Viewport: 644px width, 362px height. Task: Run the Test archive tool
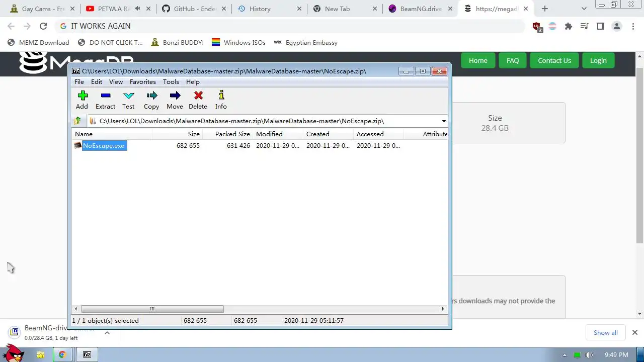click(128, 96)
